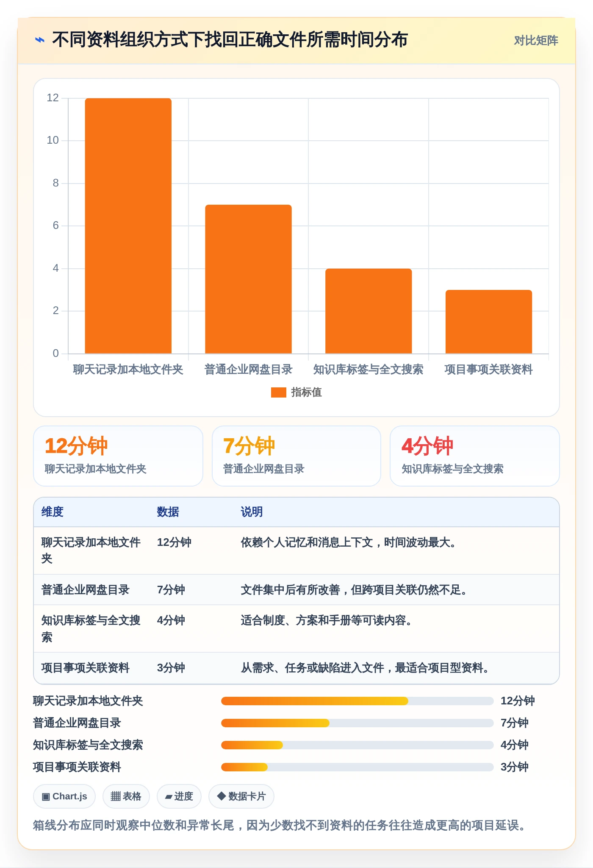The width and height of the screenshot is (593, 868).
Task: Click the 维度 column header
Action: tap(53, 512)
